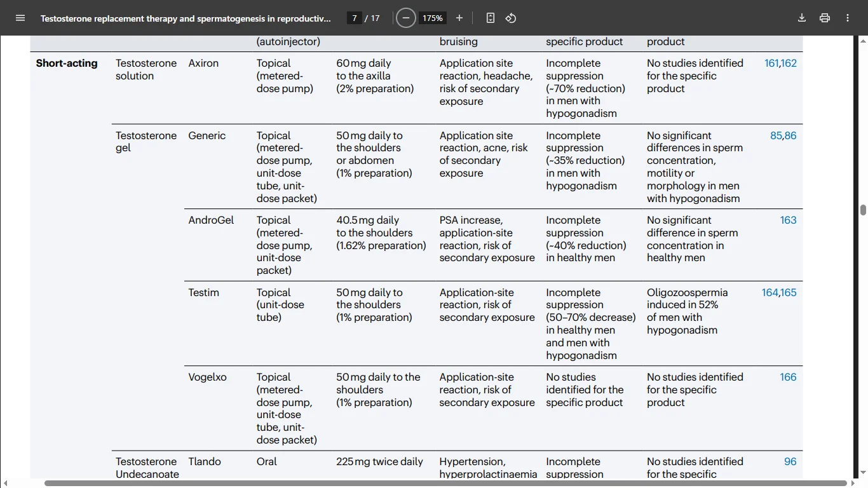Click the 'Tlando' brand cell

click(205, 461)
